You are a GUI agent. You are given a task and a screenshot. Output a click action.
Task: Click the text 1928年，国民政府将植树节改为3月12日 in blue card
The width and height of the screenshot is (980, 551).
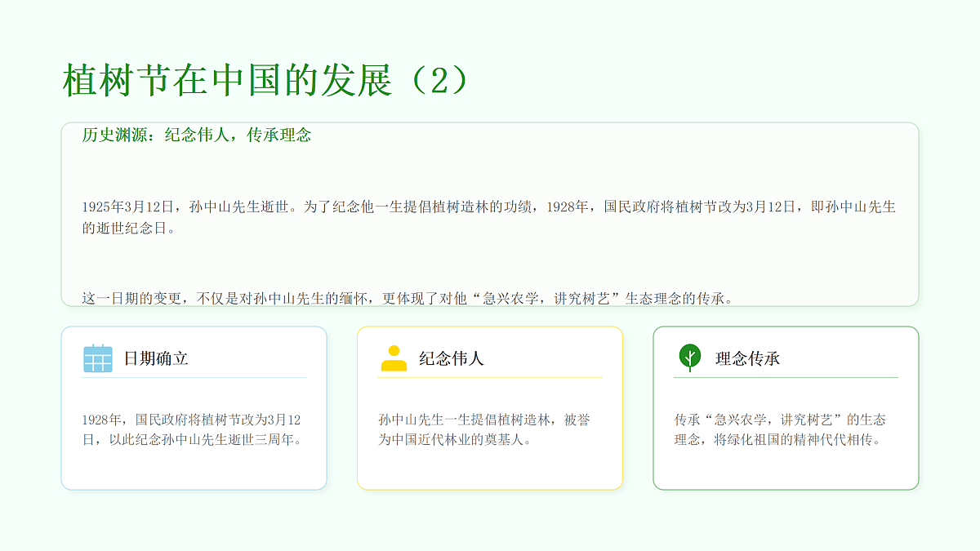[x=191, y=420]
